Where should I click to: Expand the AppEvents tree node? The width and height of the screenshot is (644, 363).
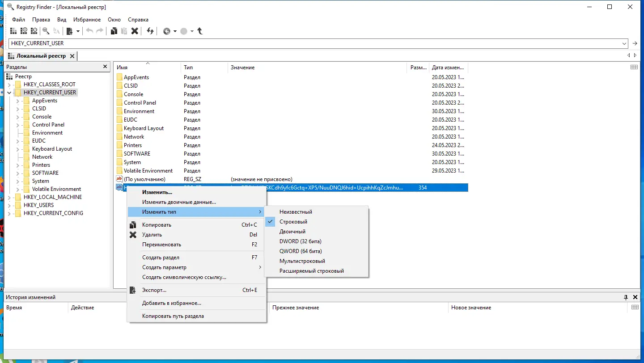(x=18, y=101)
